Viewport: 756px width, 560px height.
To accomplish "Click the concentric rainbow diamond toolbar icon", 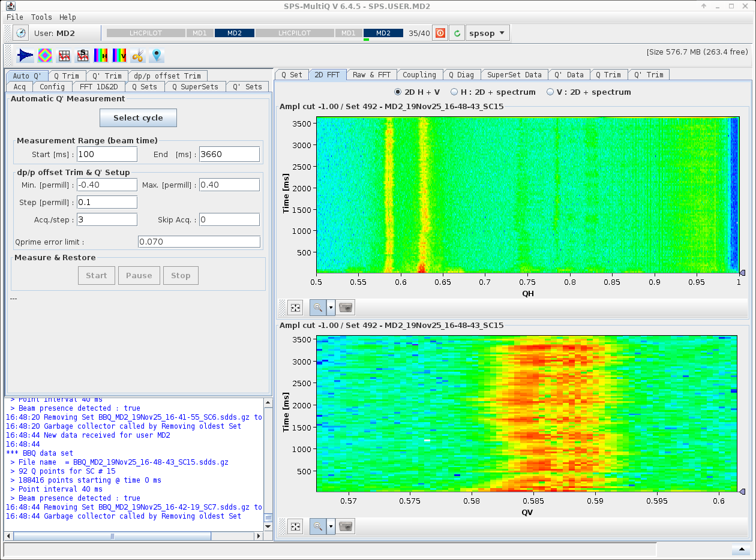I will [45, 55].
